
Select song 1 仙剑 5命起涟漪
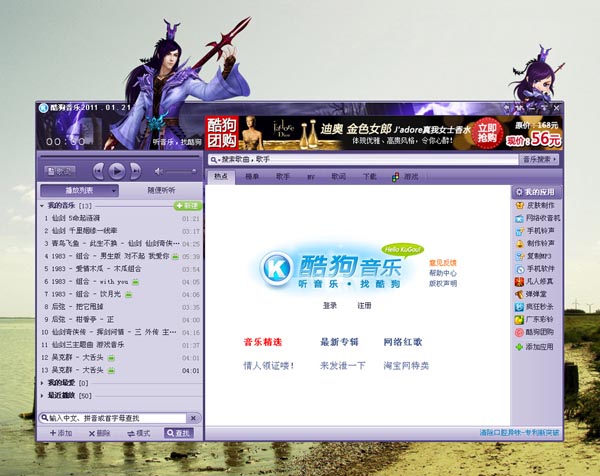(x=121, y=218)
